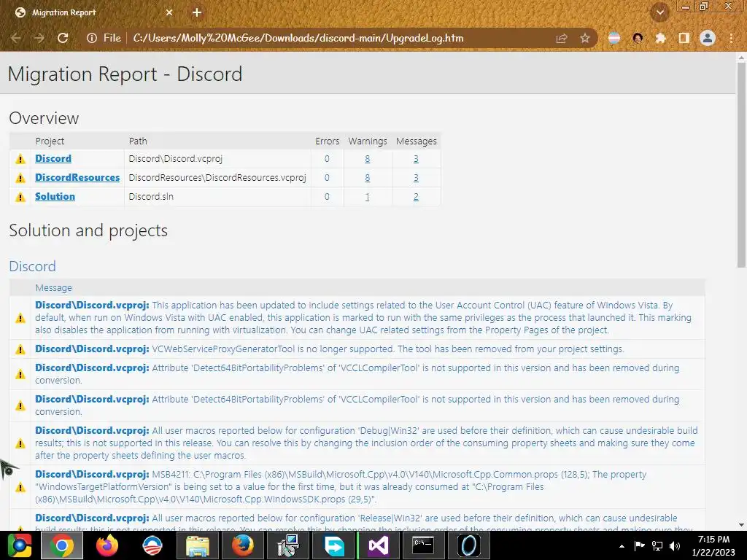This screenshot has width=747, height=560.
Task: Open Chrome's three-dot menu
Action: (x=731, y=38)
